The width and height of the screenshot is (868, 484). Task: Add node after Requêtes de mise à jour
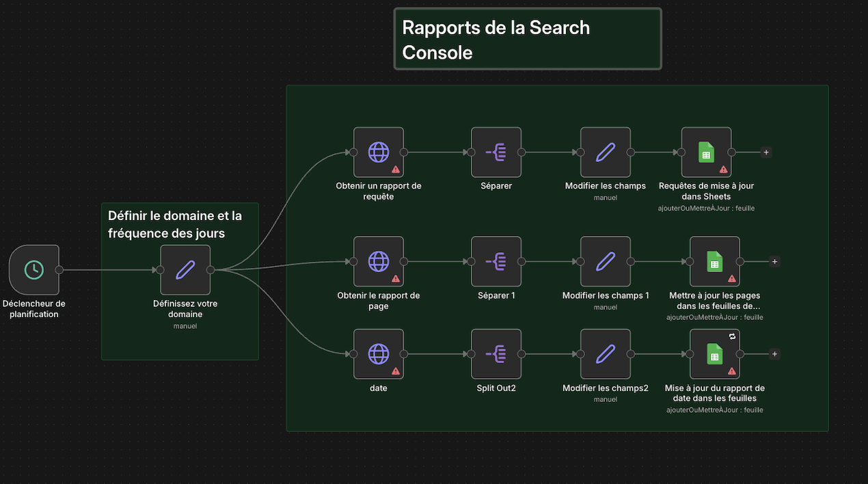[766, 152]
